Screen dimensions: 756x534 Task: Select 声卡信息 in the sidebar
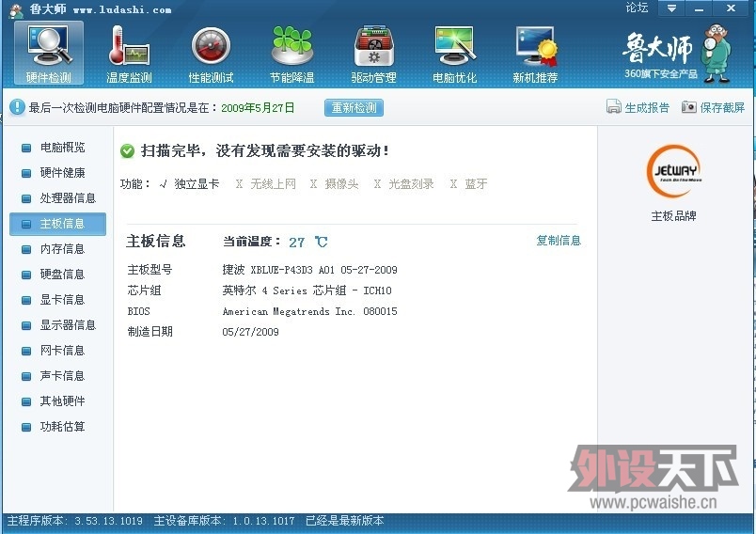coord(58,376)
